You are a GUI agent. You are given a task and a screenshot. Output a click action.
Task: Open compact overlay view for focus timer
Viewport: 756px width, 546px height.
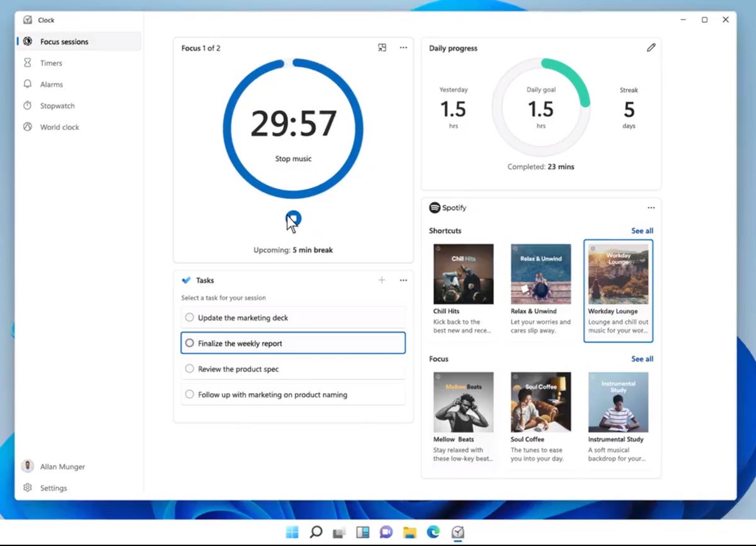pyautogui.click(x=382, y=48)
